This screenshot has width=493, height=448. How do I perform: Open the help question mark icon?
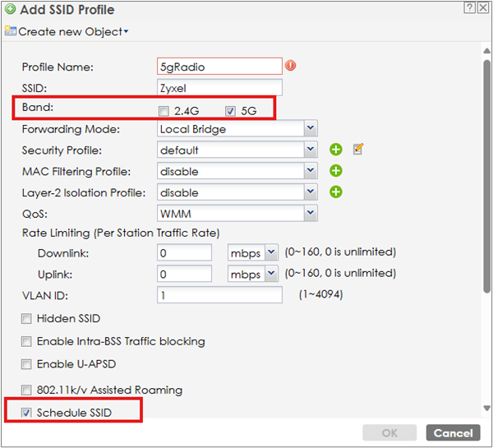point(469,7)
